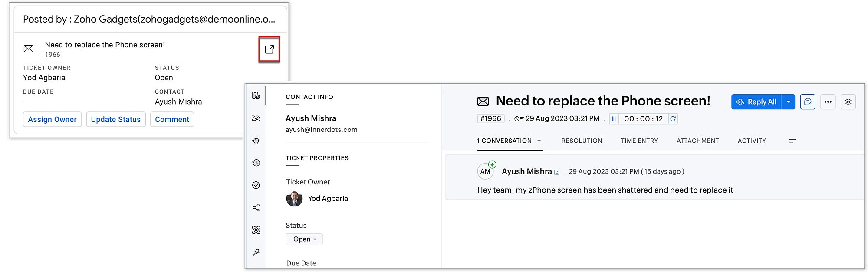Image resolution: width=868 pixels, height=272 pixels.
Task: Open ticket in new window icon
Action: (269, 49)
